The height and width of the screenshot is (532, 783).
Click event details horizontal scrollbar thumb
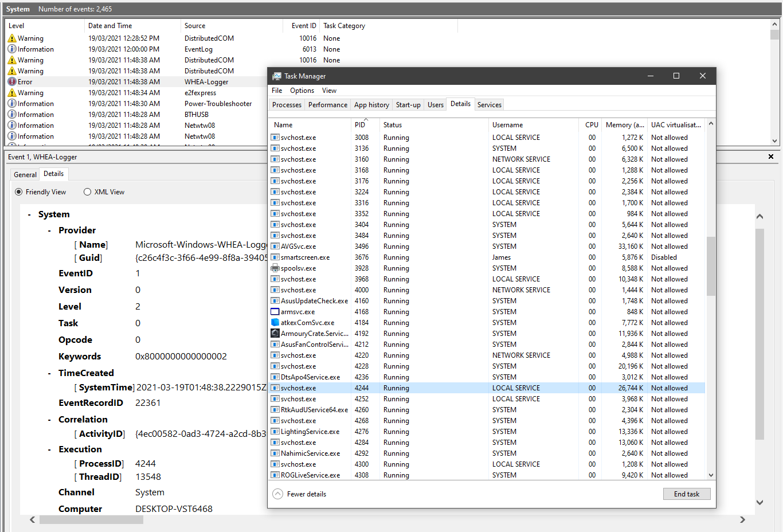point(91,520)
